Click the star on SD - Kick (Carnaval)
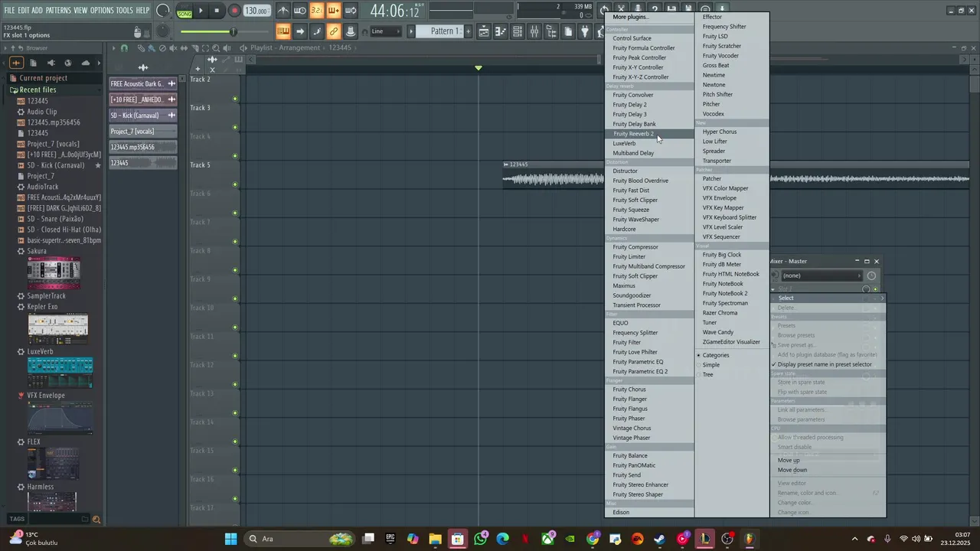Screen dimensions: 980x551 (98, 165)
